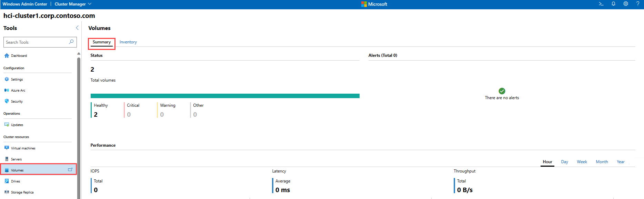Open Azure Arc in sidebar
Viewport: 644px width, 199px height.
18,91
